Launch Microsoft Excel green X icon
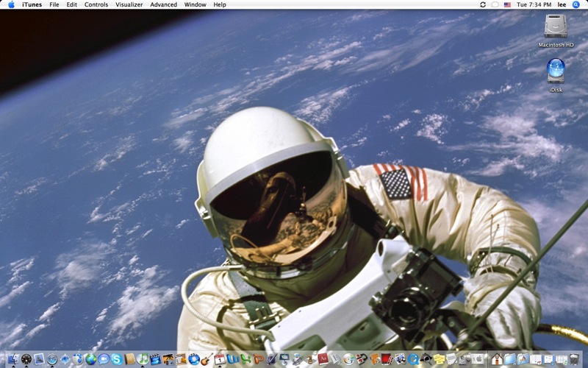This screenshot has width=588, height=368. (245, 359)
